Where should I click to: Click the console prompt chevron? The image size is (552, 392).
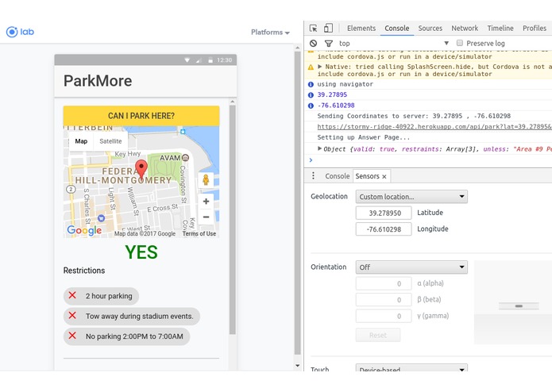[311, 160]
